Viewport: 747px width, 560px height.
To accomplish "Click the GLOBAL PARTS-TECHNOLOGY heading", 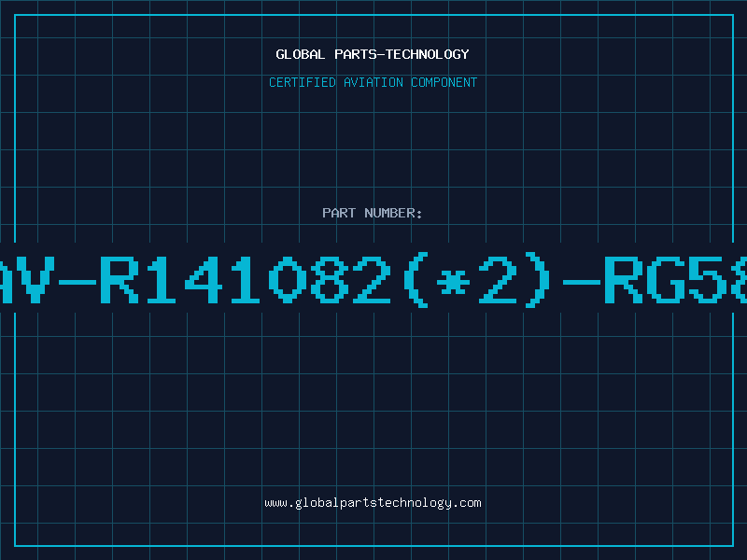I will pyautogui.click(x=373, y=54).
